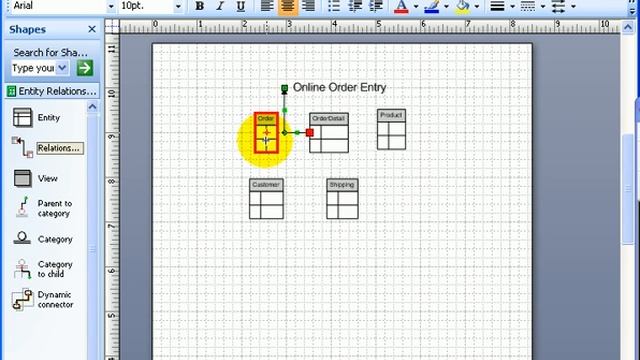
Task: Select the Shipping entity on canvas
Action: [342, 199]
